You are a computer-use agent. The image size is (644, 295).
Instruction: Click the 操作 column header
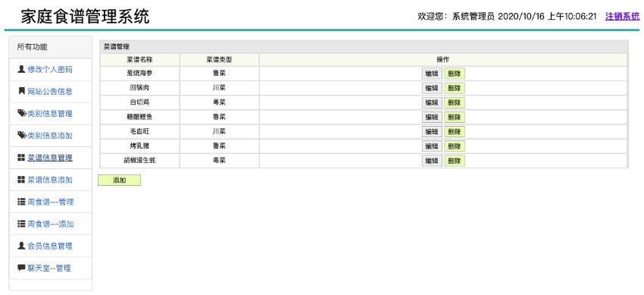(x=442, y=60)
